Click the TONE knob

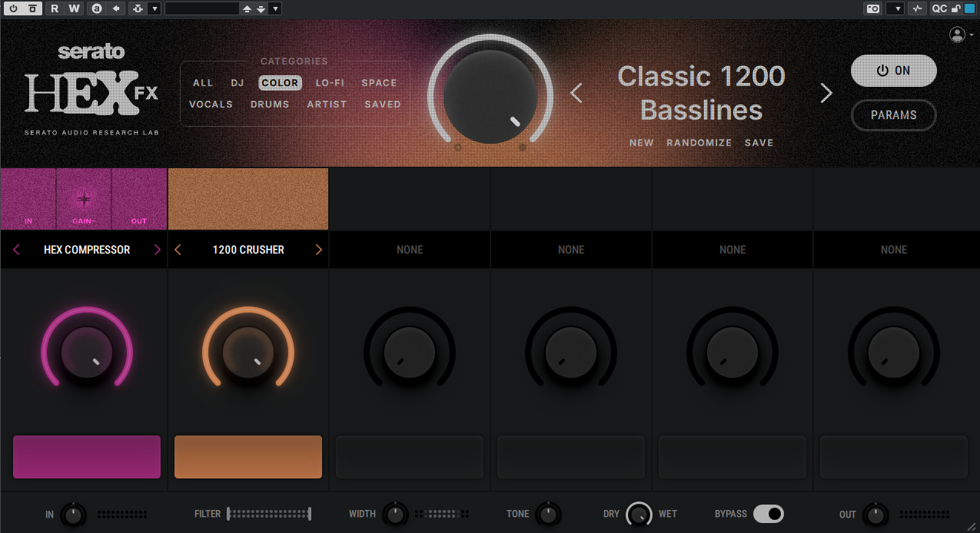click(548, 515)
